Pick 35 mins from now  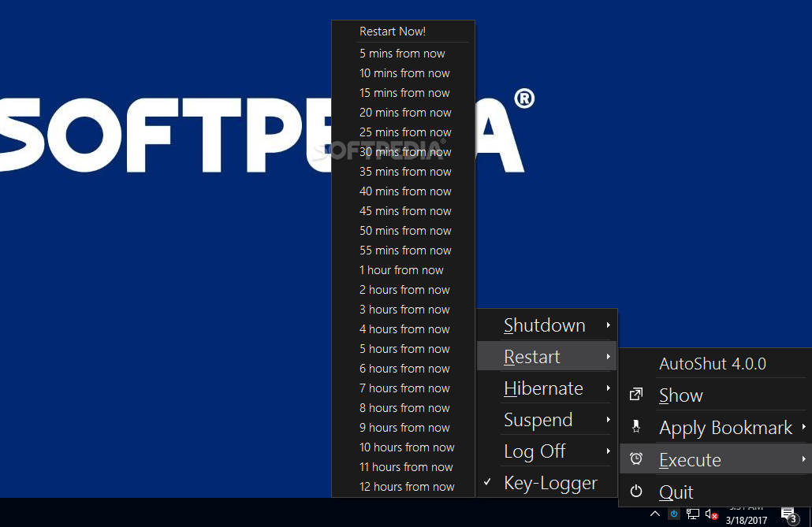[x=403, y=172]
